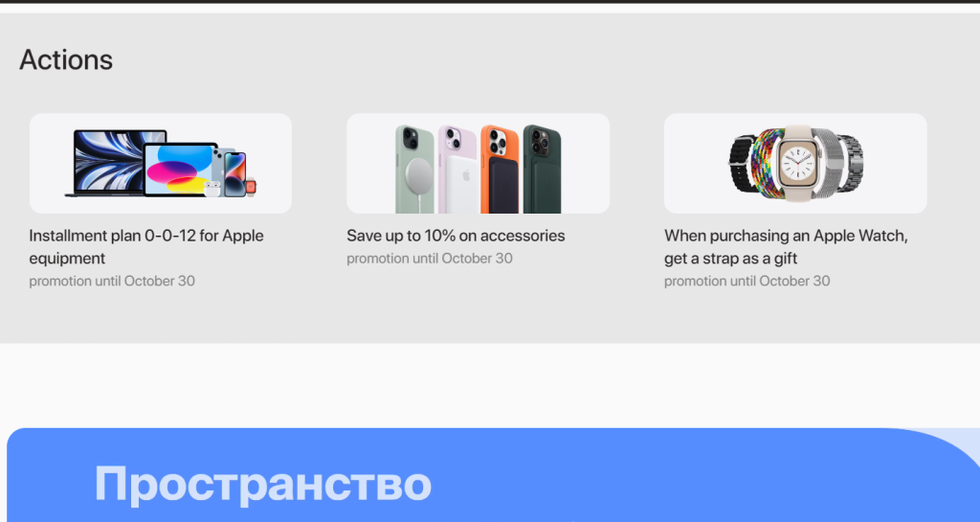The height and width of the screenshot is (522, 980).
Task: Click the steel link bracelet strap
Action: (x=851, y=163)
